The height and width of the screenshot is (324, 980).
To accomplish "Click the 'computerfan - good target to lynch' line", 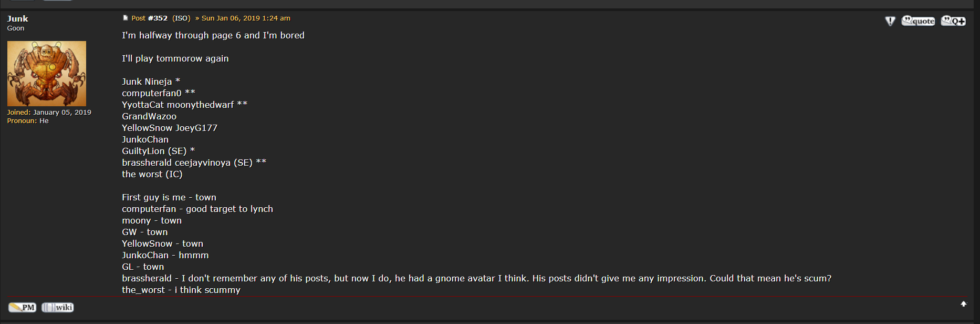I will pos(197,209).
